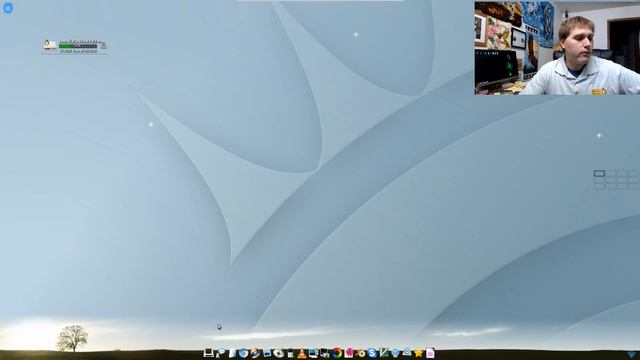The width and height of the screenshot is (640, 360).
Task: Open Skype from the dock
Action: click(x=372, y=353)
